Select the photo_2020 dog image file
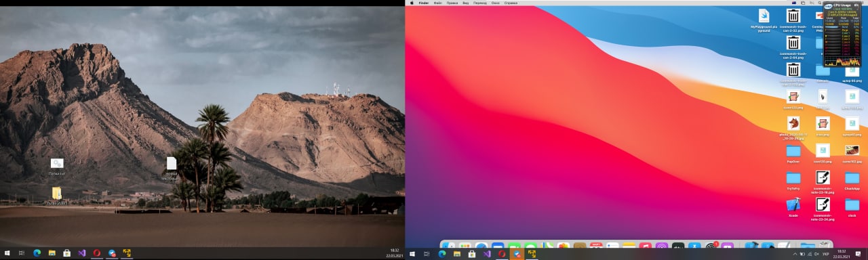The image size is (868, 260). [793, 127]
